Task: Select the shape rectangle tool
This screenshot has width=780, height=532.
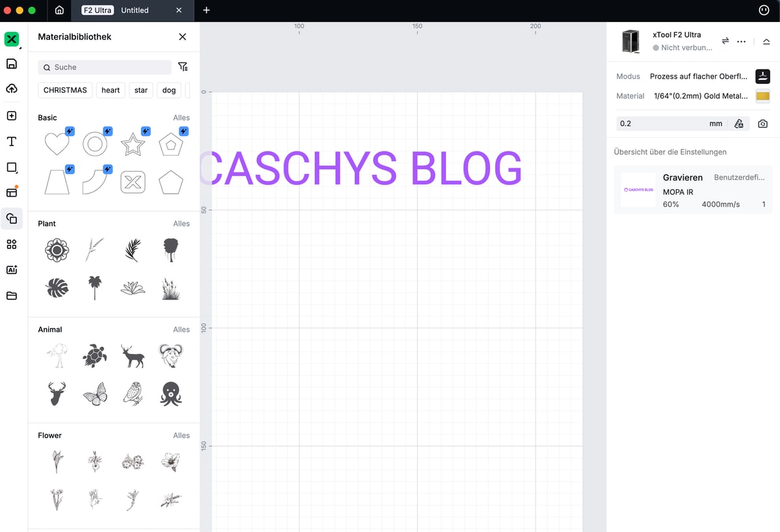Action: pos(12,168)
